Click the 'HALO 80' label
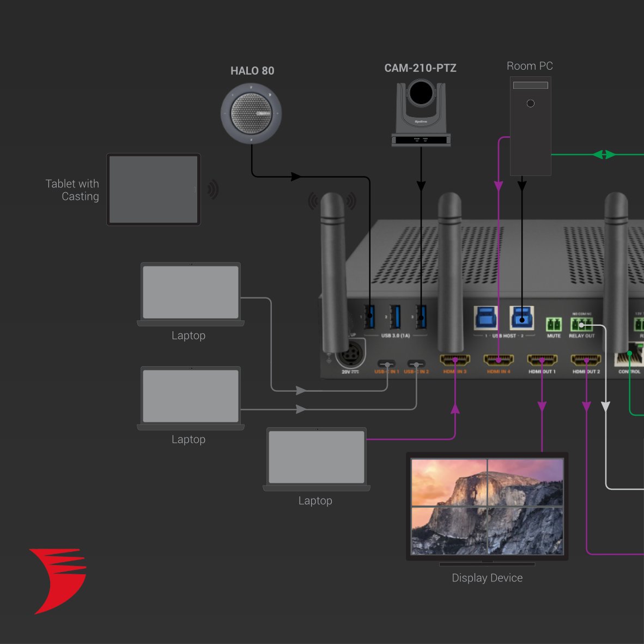 point(252,71)
